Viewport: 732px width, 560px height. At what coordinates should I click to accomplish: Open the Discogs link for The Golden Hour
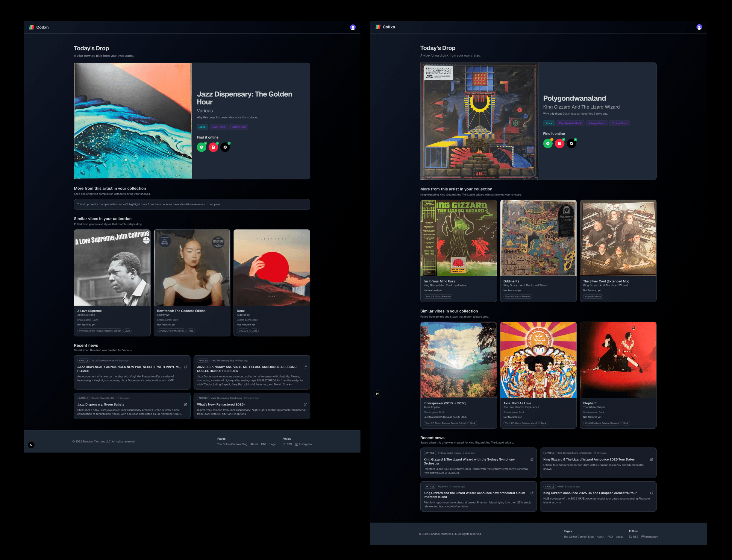click(x=226, y=147)
